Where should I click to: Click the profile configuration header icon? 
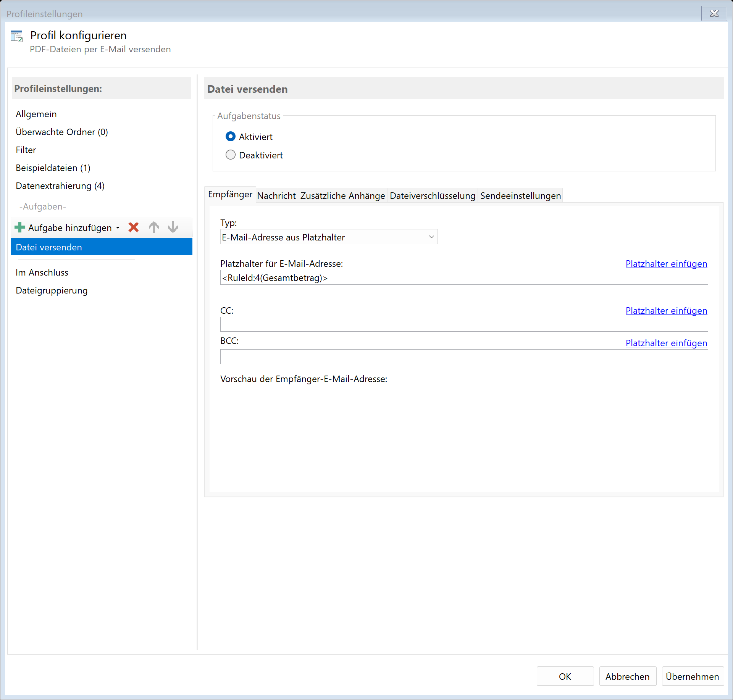coord(17,37)
